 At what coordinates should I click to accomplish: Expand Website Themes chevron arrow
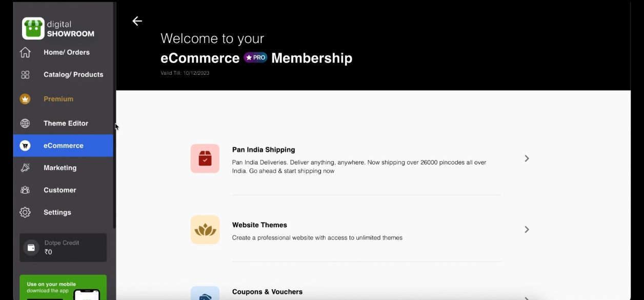(x=527, y=230)
